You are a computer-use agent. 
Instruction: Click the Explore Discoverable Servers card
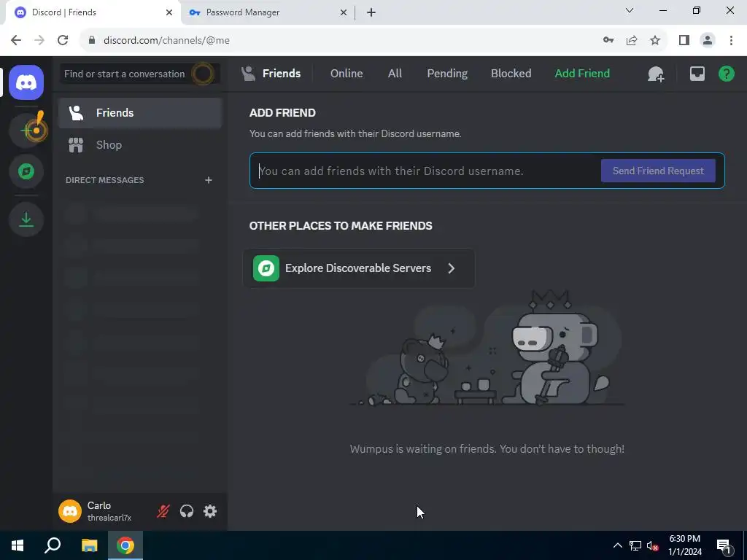pyautogui.click(x=359, y=268)
